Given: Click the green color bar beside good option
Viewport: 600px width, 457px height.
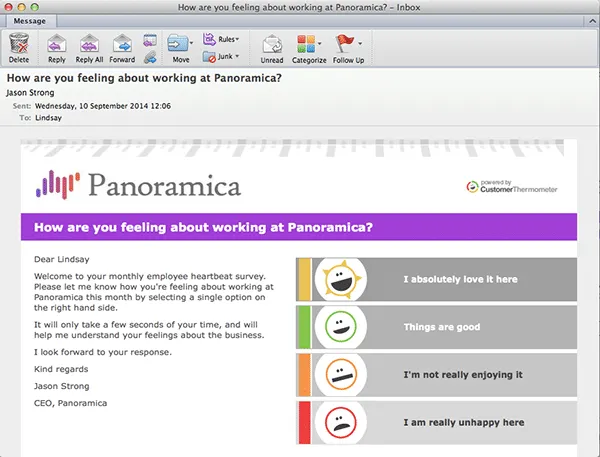Looking at the screenshot, I should (305, 327).
